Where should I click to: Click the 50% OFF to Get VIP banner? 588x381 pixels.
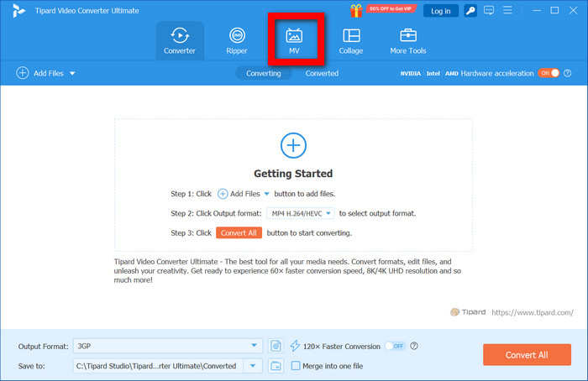coord(391,8)
